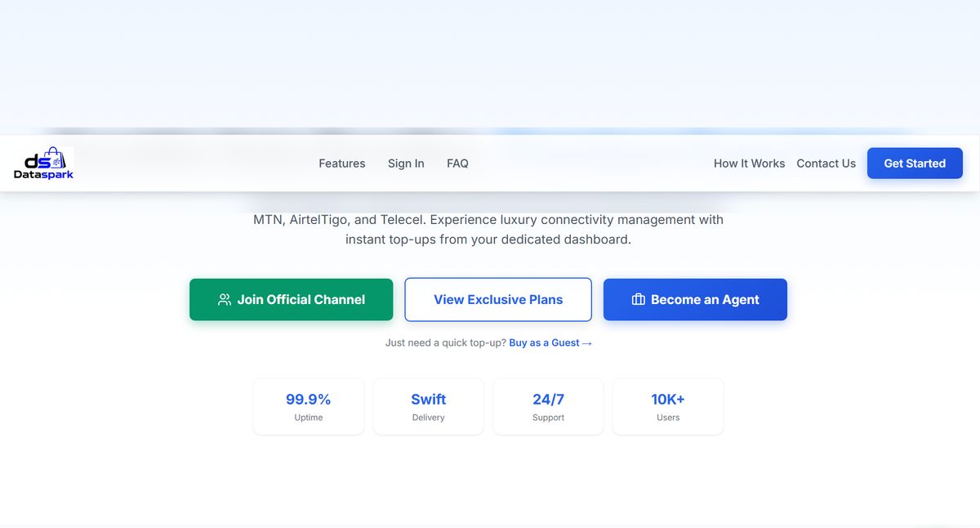
Task: Open the FAQ nav link
Action: (x=457, y=163)
